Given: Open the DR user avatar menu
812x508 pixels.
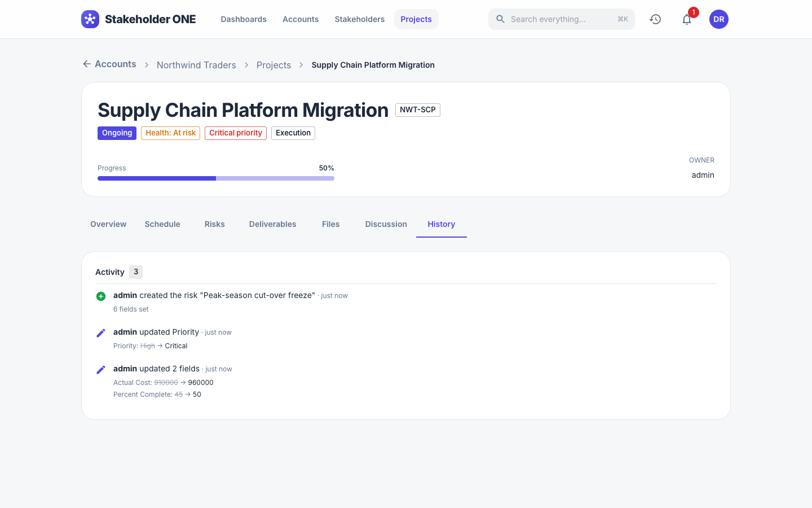Looking at the screenshot, I should pyautogui.click(x=719, y=19).
